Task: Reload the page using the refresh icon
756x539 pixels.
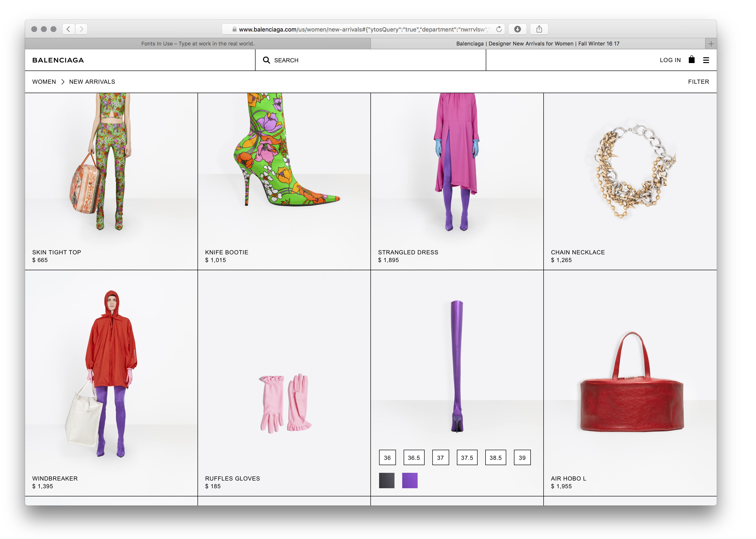Action: click(499, 29)
